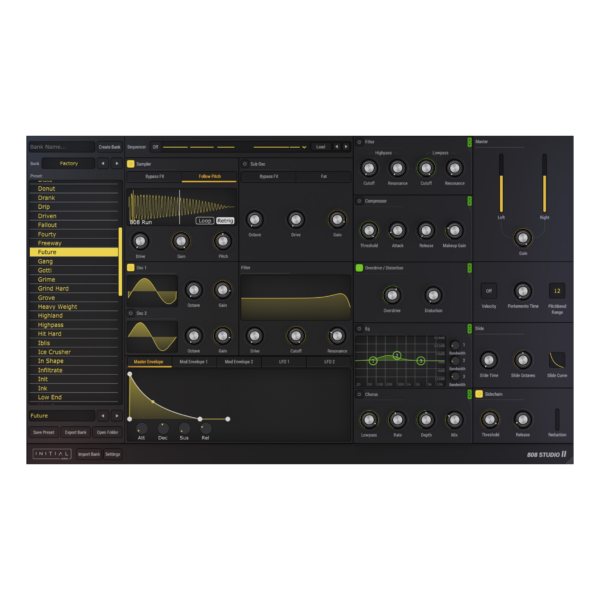Open the LFO 1 tab

(x=286, y=362)
